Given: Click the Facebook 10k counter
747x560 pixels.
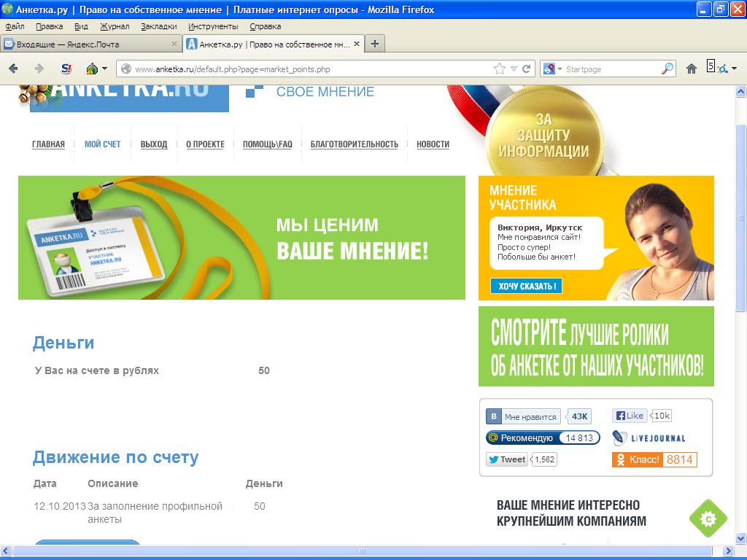Looking at the screenshot, I should coord(661,416).
